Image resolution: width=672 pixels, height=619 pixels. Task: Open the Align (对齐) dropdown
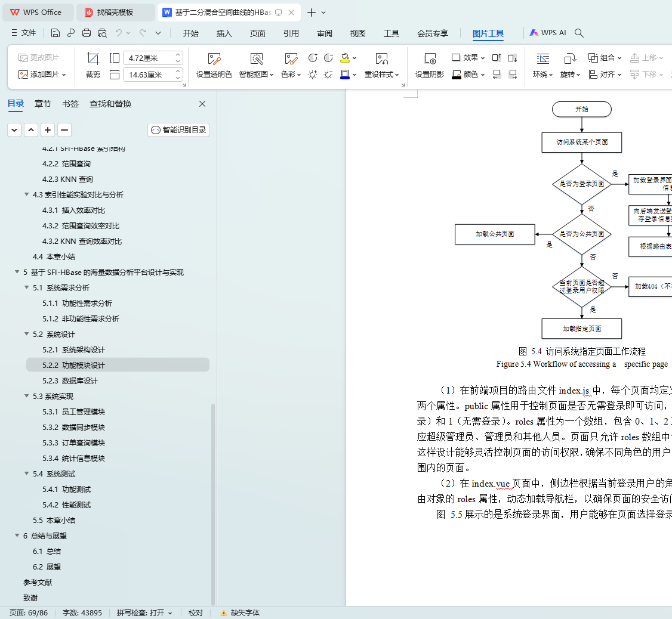tap(605, 75)
